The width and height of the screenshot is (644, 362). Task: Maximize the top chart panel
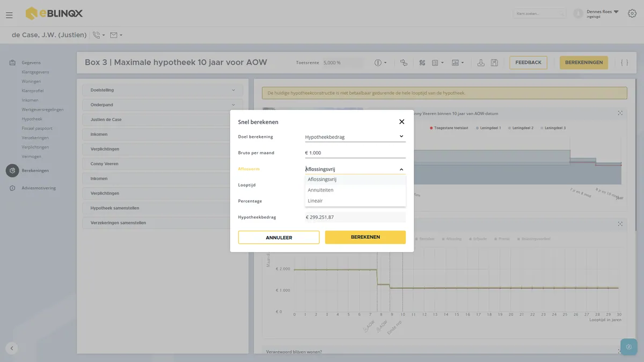click(620, 113)
